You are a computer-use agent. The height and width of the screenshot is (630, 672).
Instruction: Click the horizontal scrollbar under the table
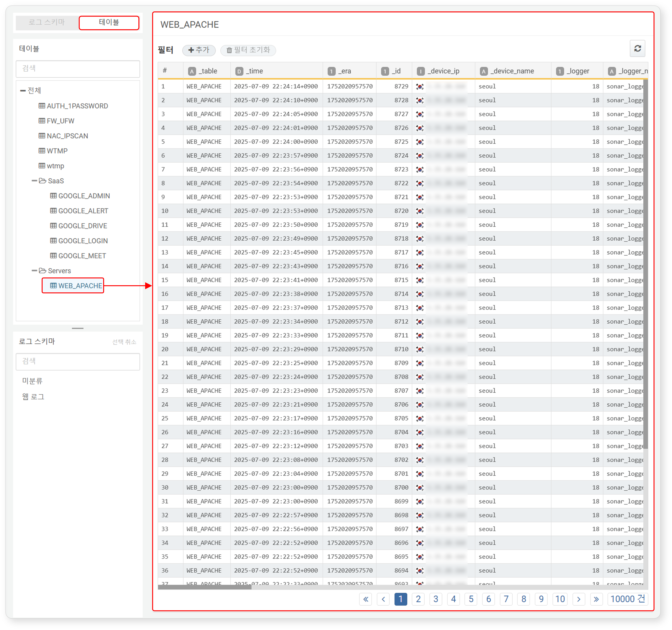pos(205,587)
